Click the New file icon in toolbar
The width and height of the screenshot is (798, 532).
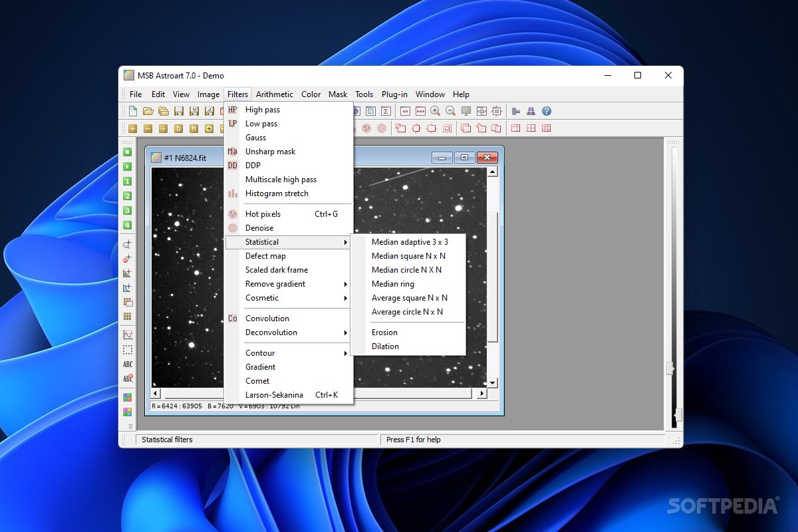tap(133, 111)
